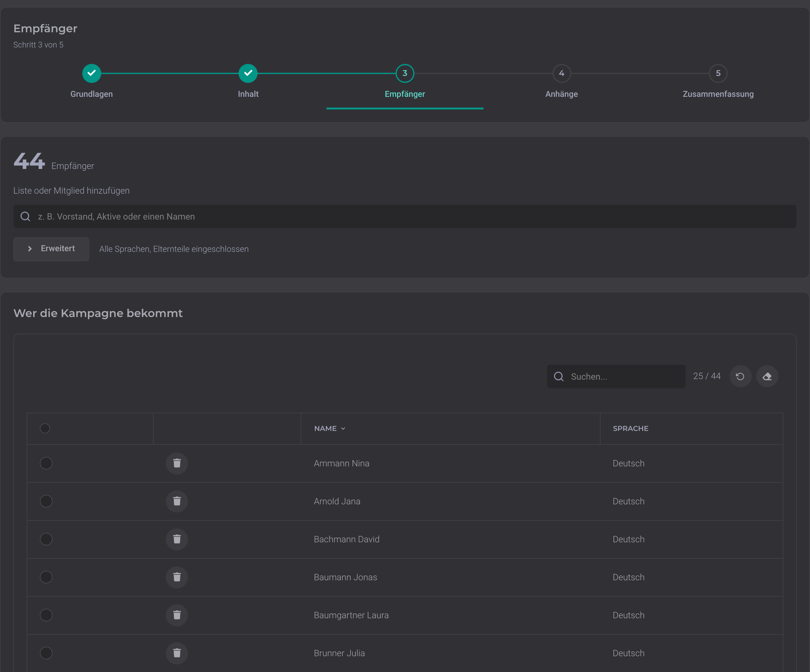Image resolution: width=810 pixels, height=672 pixels.
Task: Click the name Baumann Jonas
Action: tap(346, 577)
